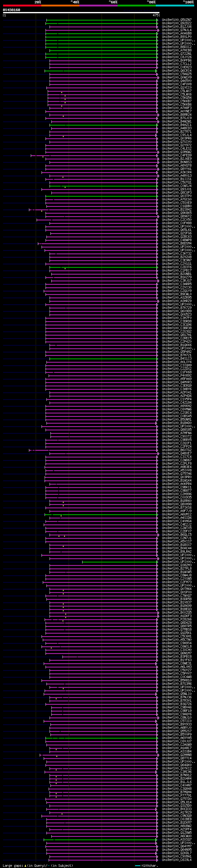Select hit UniRef100_Q722N1
Viewport: 197px width, 868px height.
(x=177, y=54)
